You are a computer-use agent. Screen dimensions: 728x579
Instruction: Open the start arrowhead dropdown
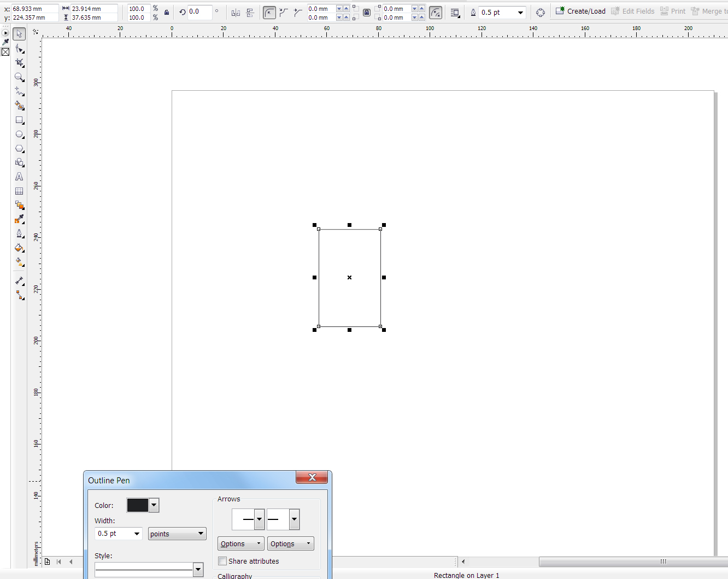[x=259, y=519]
